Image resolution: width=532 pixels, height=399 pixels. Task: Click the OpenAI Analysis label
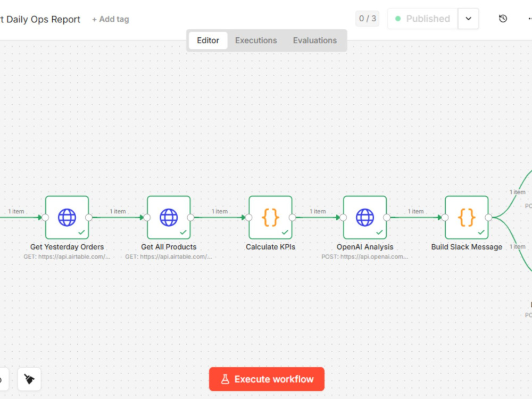tap(365, 247)
